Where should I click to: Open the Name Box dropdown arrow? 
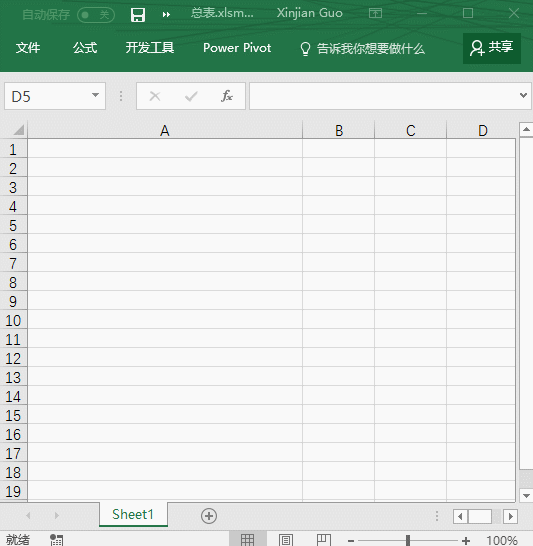pos(95,95)
